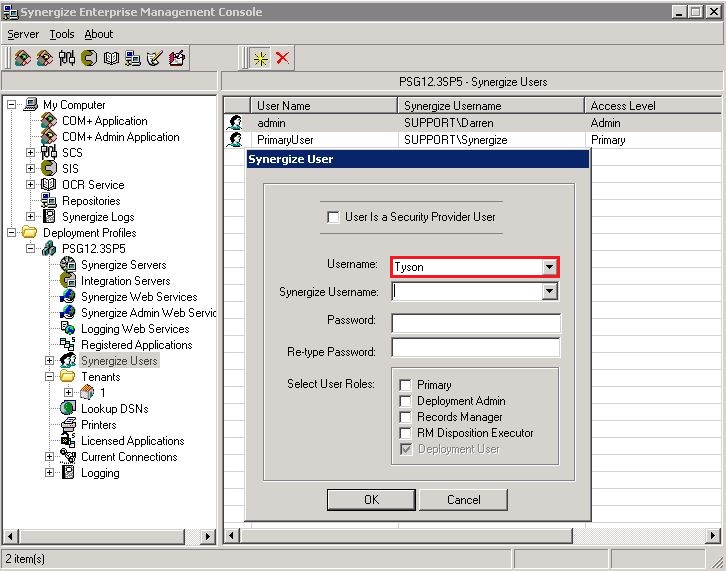Sort by User Name column header
This screenshot has width=726, height=571.
(x=324, y=106)
